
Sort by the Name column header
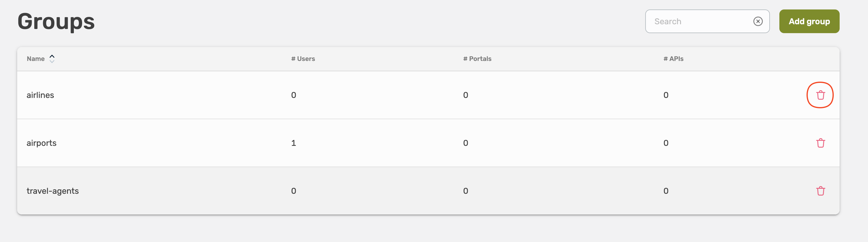(36, 59)
